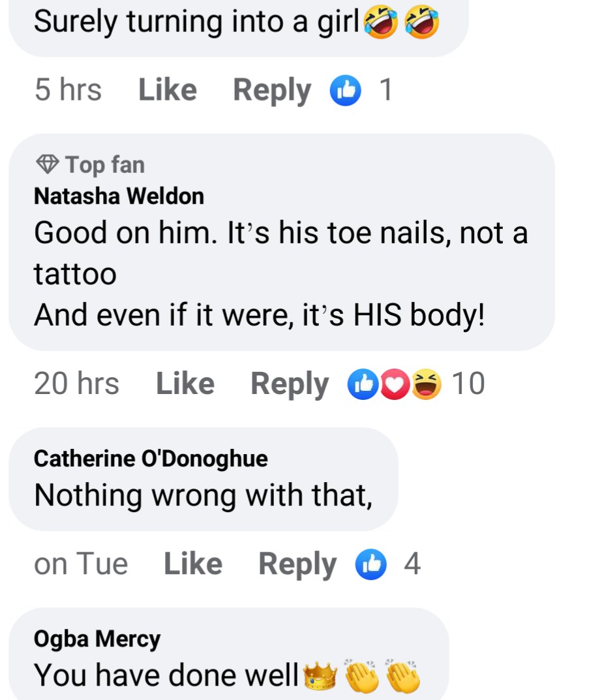This screenshot has width=604, height=700.
Task: Click the blue like reaction on Natasha's comment
Action: [x=361, y=384]
